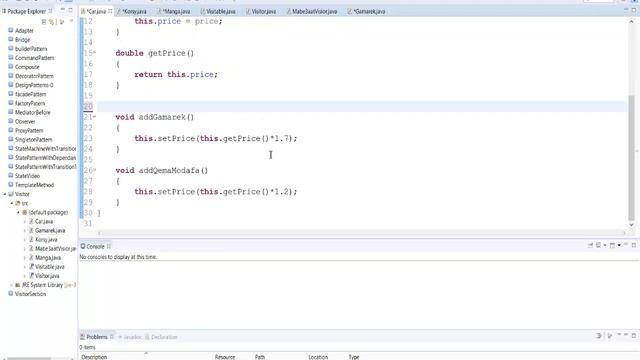Select the CommandPattern project
The height and width of the screenshot is (360, 640).
pos(34,58)
